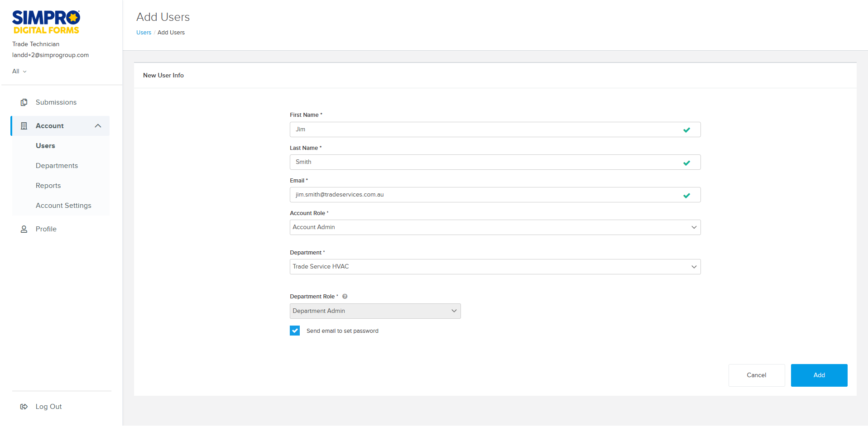Click the Simpro Digital Forms logo
The height and width of the screenshot is (427, 868).
[x=46, y=22]
